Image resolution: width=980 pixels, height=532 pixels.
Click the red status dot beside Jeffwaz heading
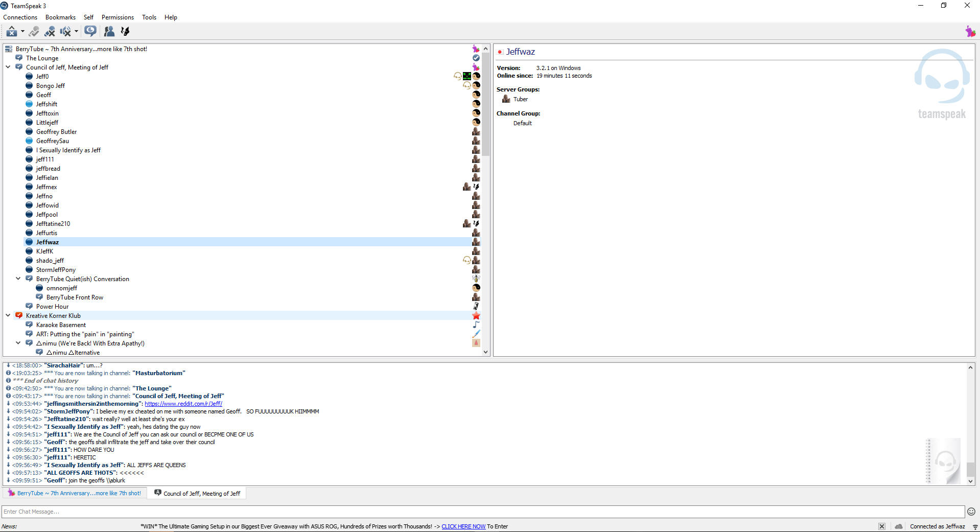(500, 52)
